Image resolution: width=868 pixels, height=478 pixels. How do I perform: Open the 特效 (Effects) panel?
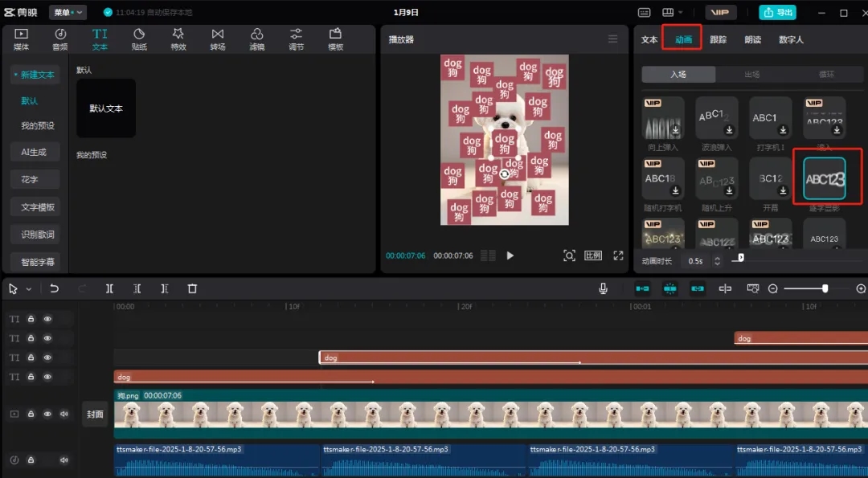point(178,38)
